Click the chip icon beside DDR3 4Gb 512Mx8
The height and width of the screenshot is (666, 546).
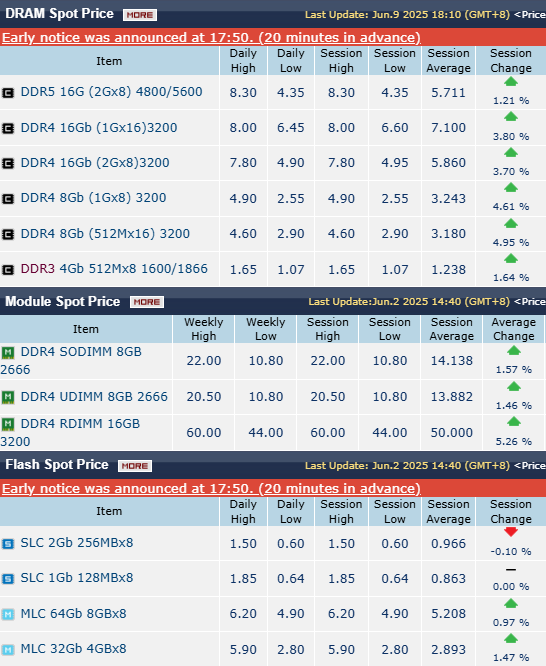[8, 269]
